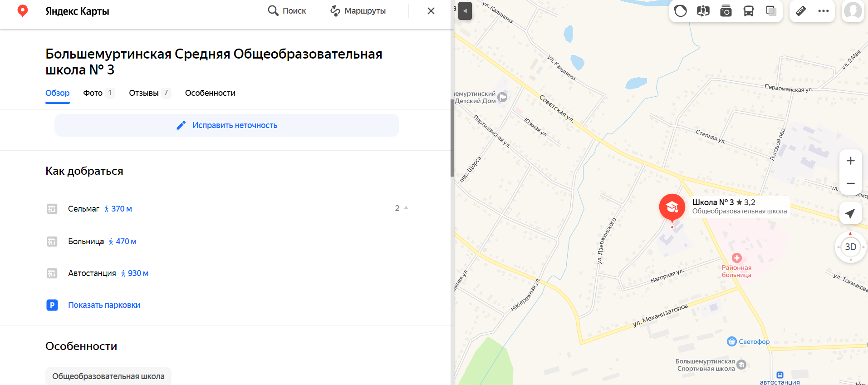Click the red school marker on map
Screen dimensions: 868x385
coord(672,207)
